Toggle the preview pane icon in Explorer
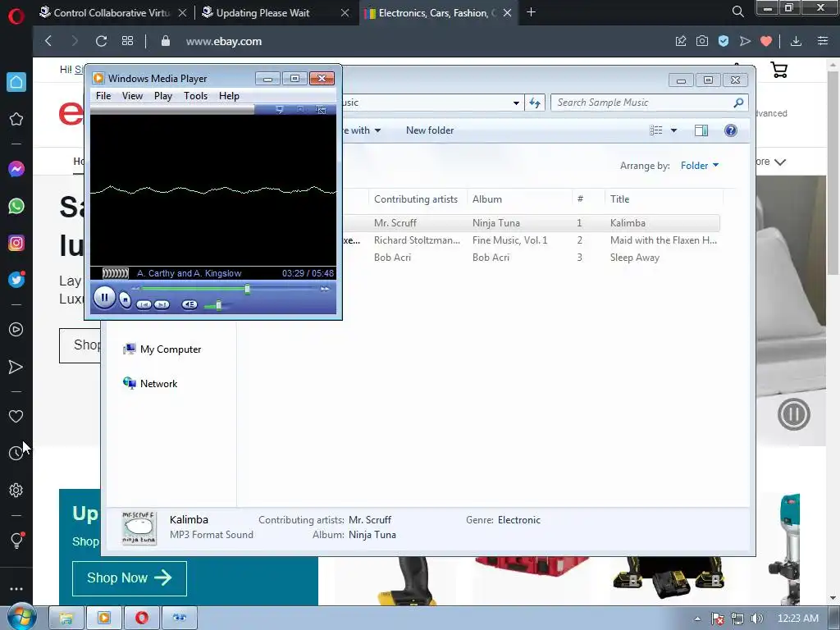This screenshot has height=630, width=840. coord(701,130)
